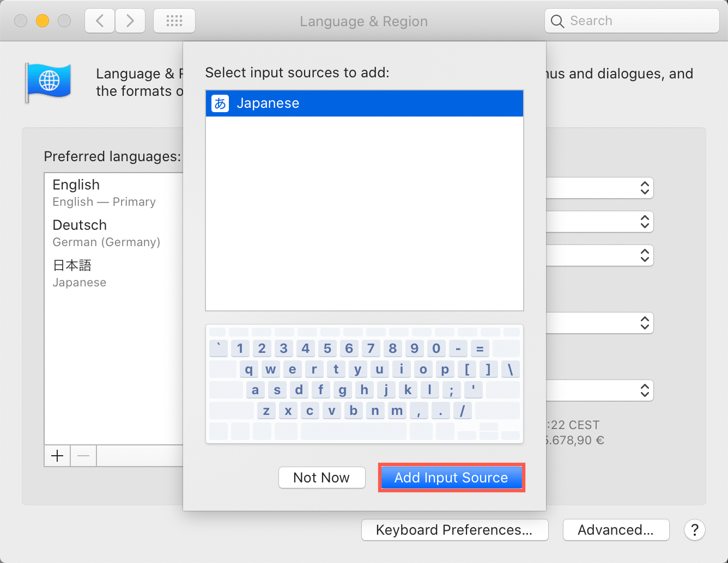Dismiss the dialog with Not Now
Viewport: 728px width, 563px height.
point(321,478)
